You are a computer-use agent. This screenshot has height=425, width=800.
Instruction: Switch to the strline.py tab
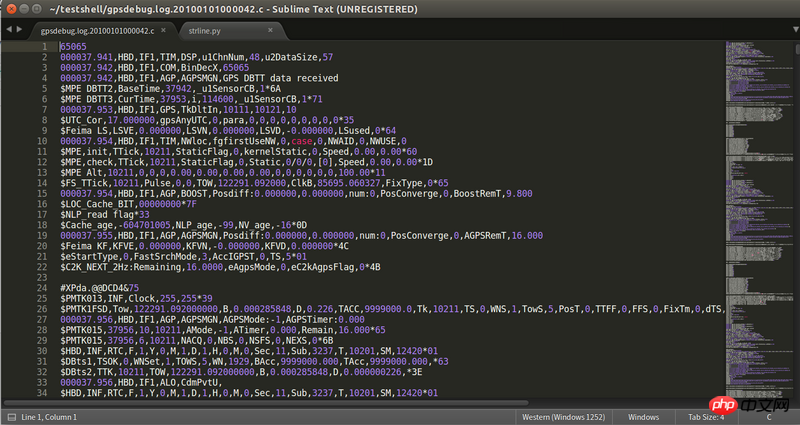click(x=205, y=31)
